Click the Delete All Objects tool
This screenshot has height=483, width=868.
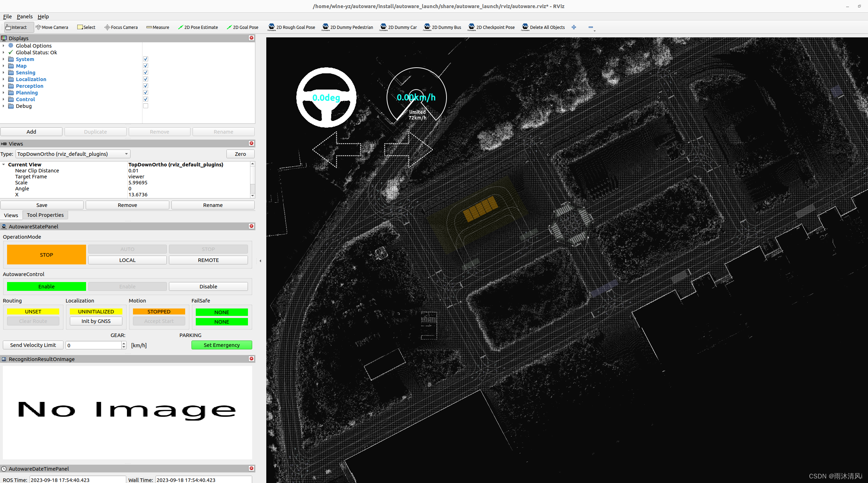coord(543,27)
